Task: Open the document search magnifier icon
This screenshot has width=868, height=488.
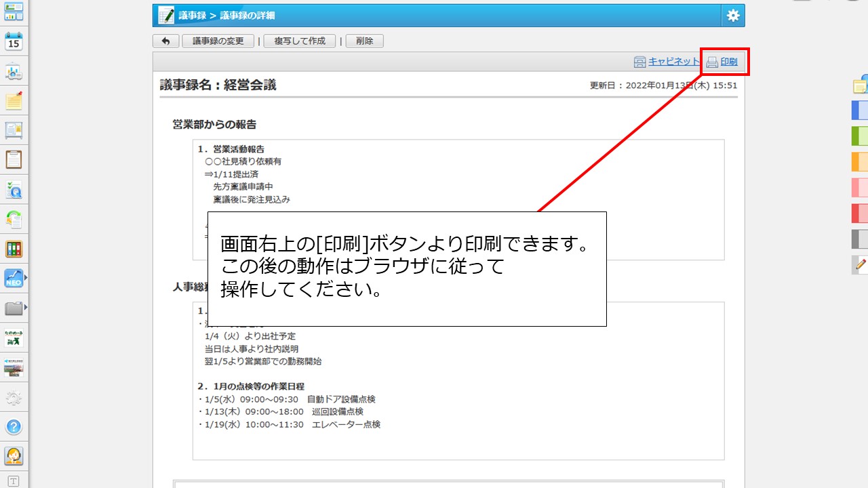Action: point(14,190)
